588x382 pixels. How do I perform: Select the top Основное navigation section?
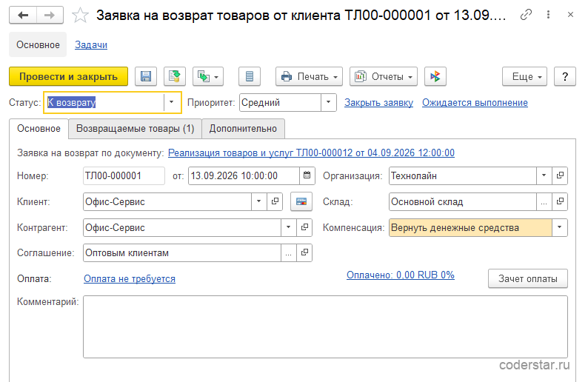click(38, 44)
